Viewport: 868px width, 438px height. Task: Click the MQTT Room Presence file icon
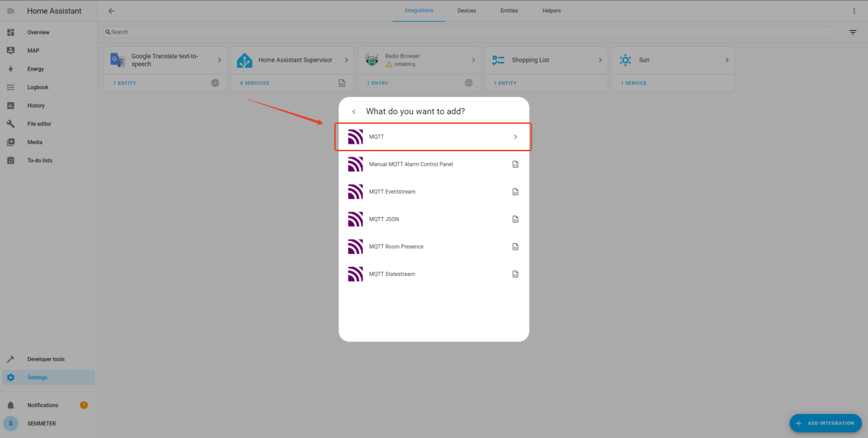click(515, 246)
